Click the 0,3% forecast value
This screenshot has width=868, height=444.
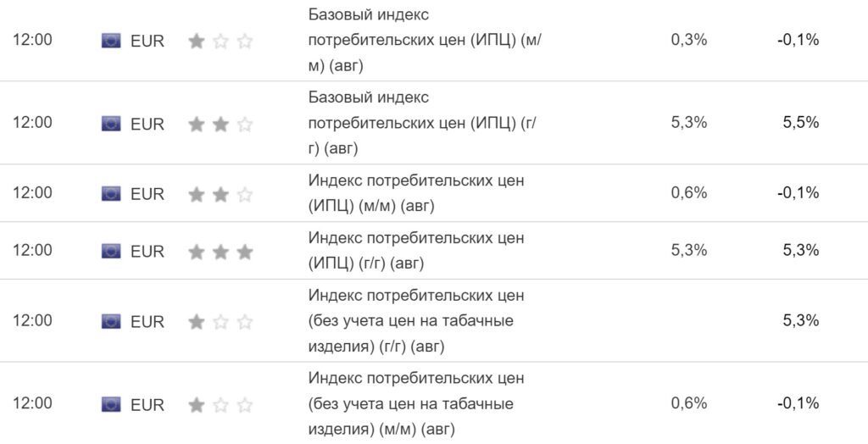688,40
